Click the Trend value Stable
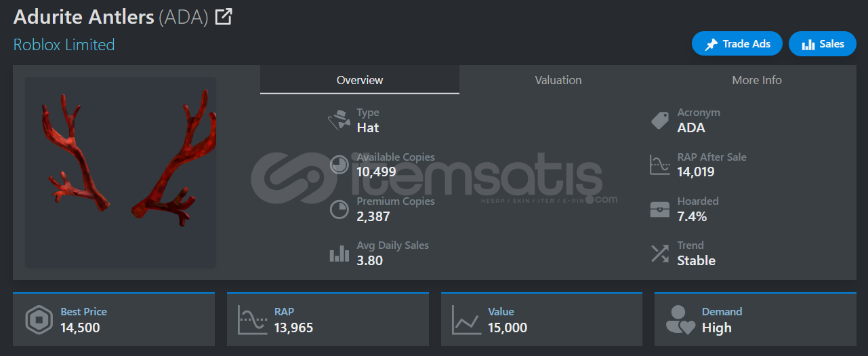This screenshot has height=356, width=868. coord(697,260)
